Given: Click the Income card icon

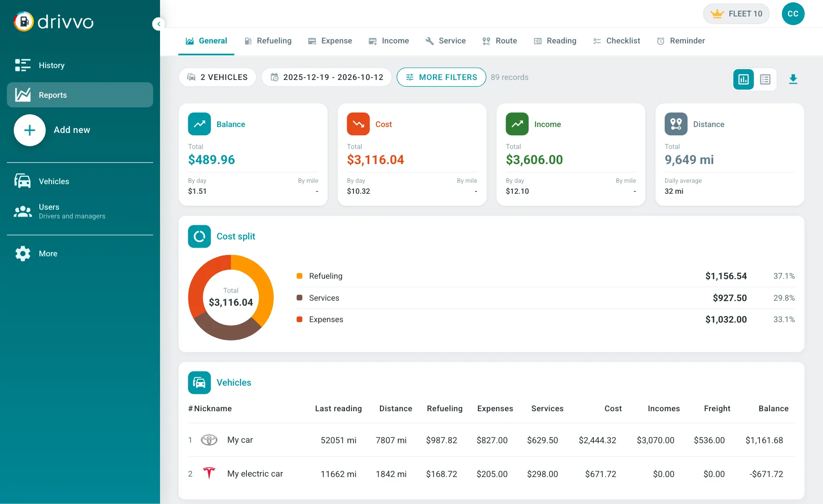Looking at the screenshot, I should click(517, 124).
